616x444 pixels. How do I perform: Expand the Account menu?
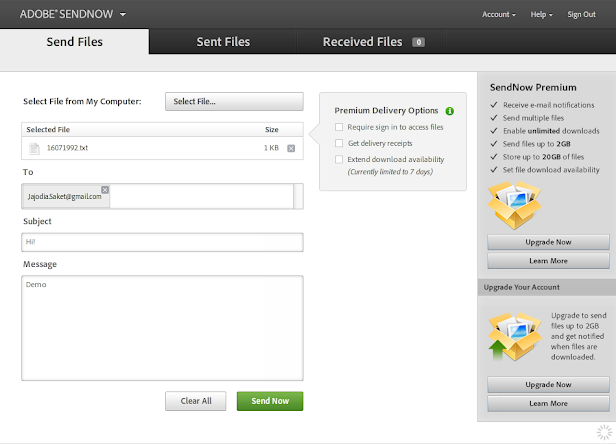[x=499, y=15]
